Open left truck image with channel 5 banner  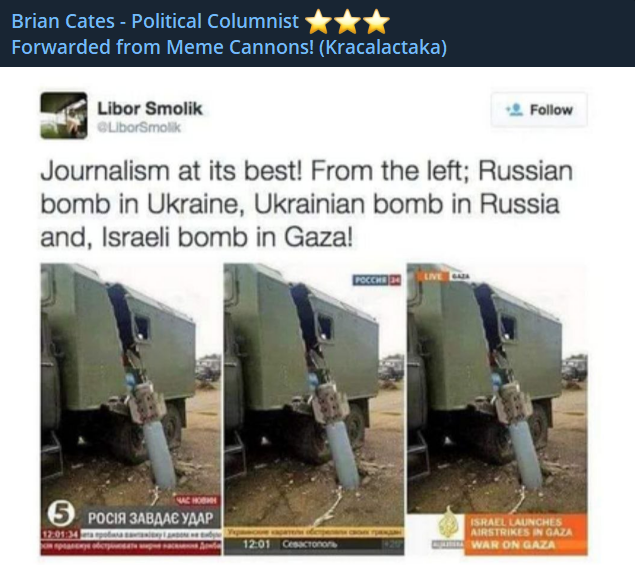tap(131, 409)
